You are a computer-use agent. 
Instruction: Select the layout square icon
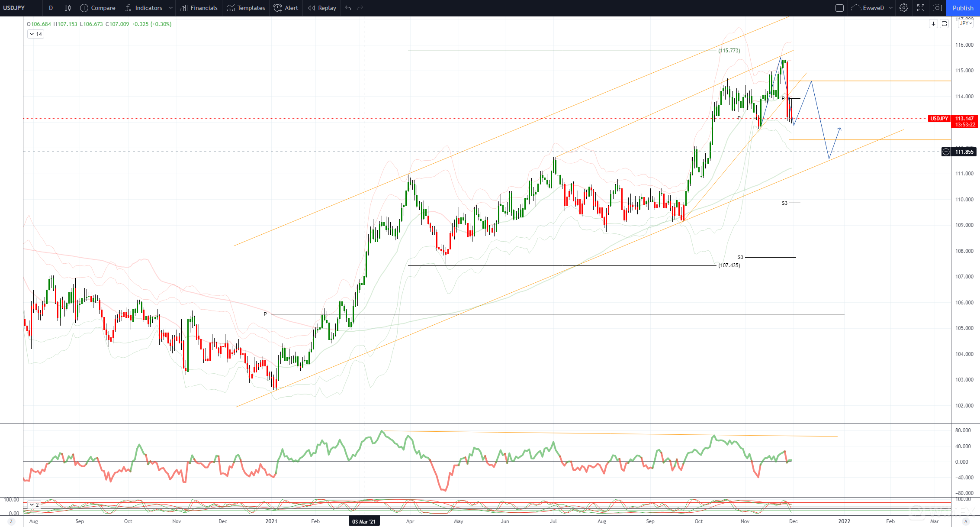click(x=839, y=8)
